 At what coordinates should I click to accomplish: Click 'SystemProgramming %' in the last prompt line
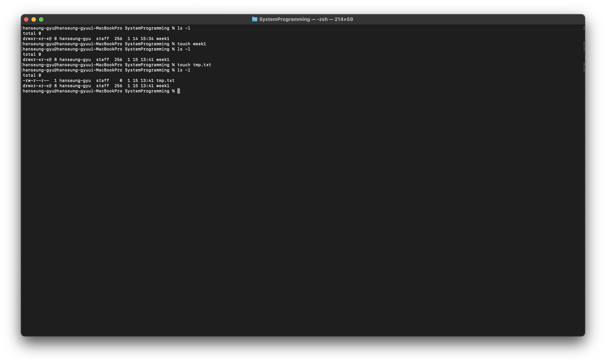[150, 91]
